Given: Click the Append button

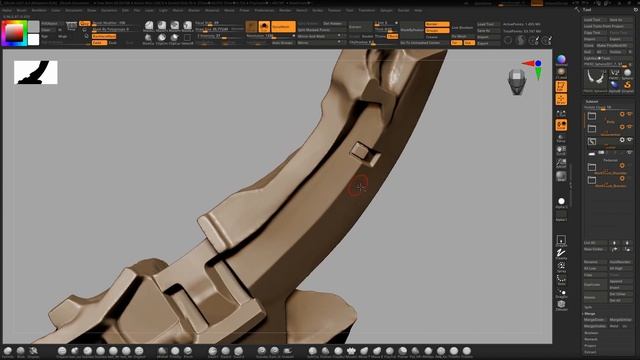Looking at the screenshot, I should coord(621,281).
